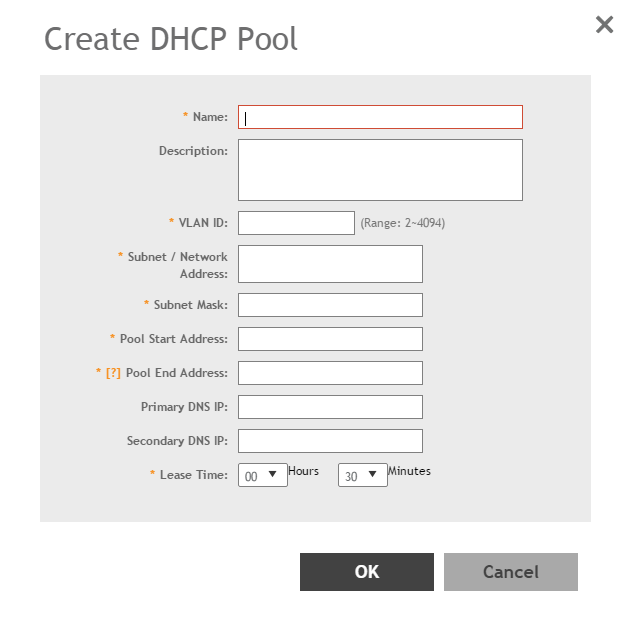Click the Subnet / Network Address field

pyautogui.click(x=330, y=264)
